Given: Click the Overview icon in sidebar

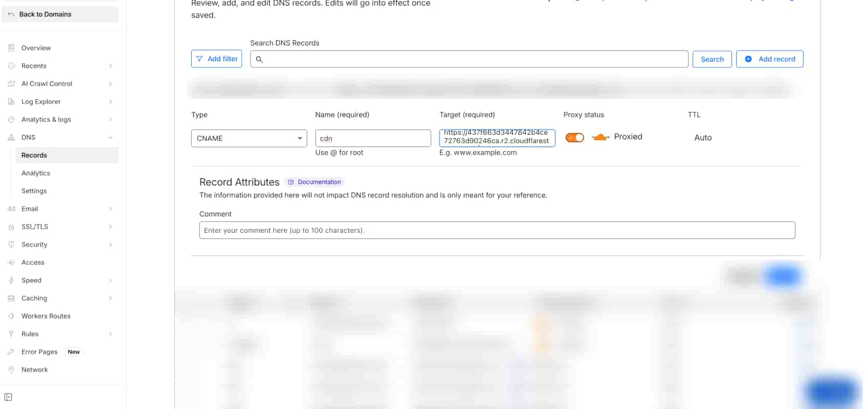Looking at the screenshot, I should click(11, 48).
